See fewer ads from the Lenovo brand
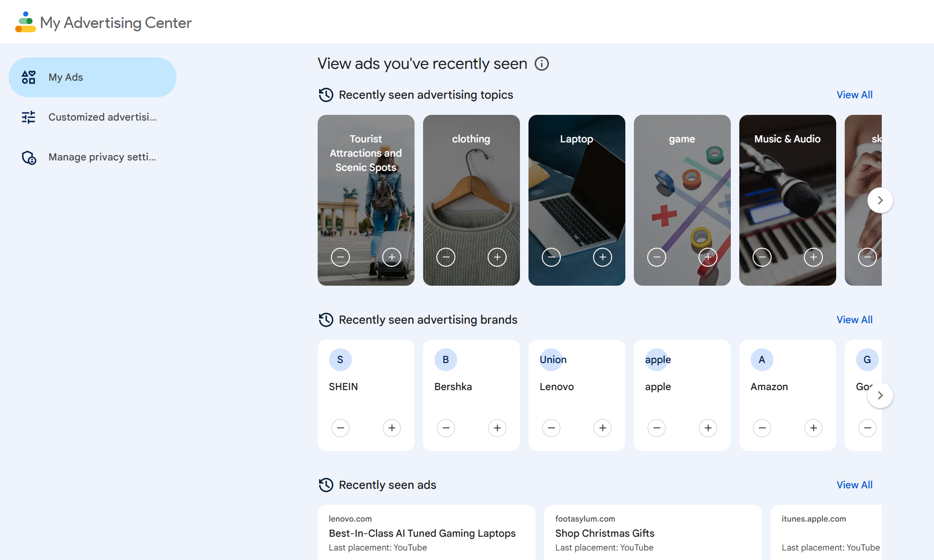 pos(551,428)
